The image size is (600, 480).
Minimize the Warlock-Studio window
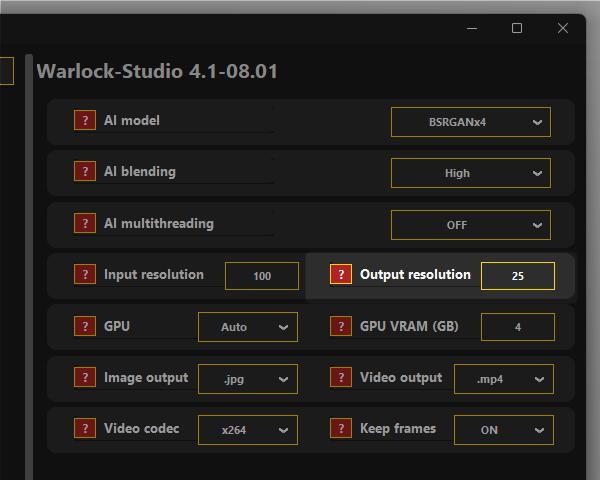click(472, 28)
